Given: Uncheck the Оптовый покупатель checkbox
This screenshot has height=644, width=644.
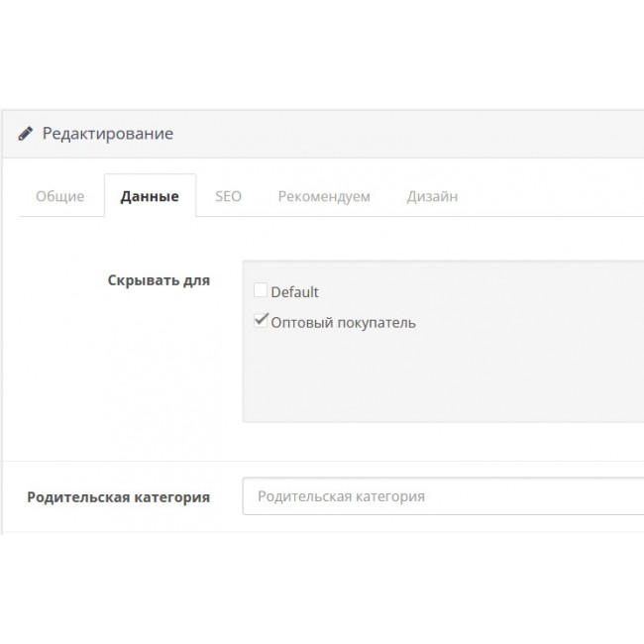Looking at the screenshot, I should (261, 320).
